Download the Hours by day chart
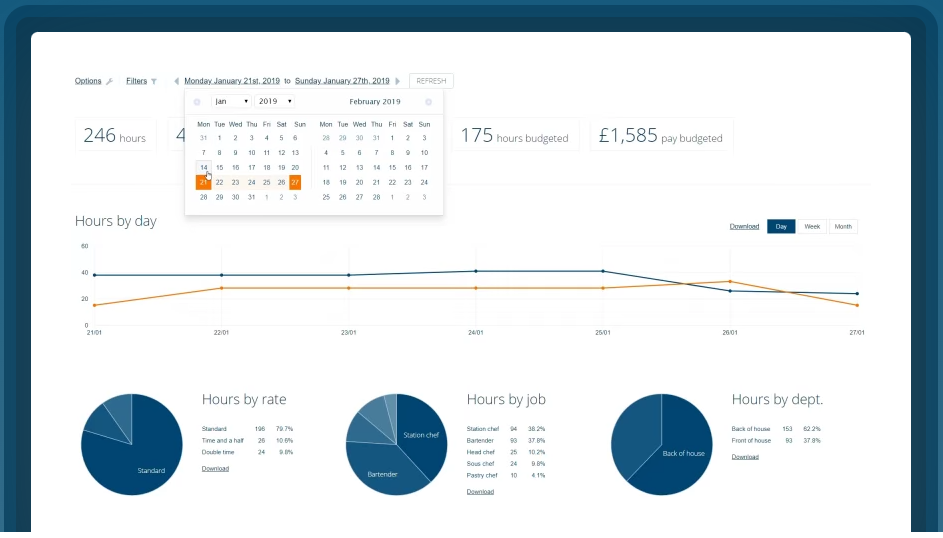The image size is (943, 538). point(744,227)
